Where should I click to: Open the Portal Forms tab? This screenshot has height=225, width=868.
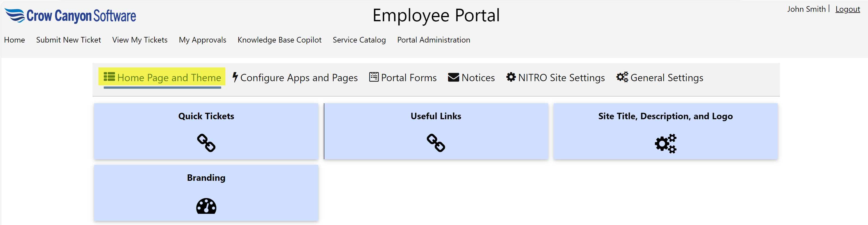408,78
